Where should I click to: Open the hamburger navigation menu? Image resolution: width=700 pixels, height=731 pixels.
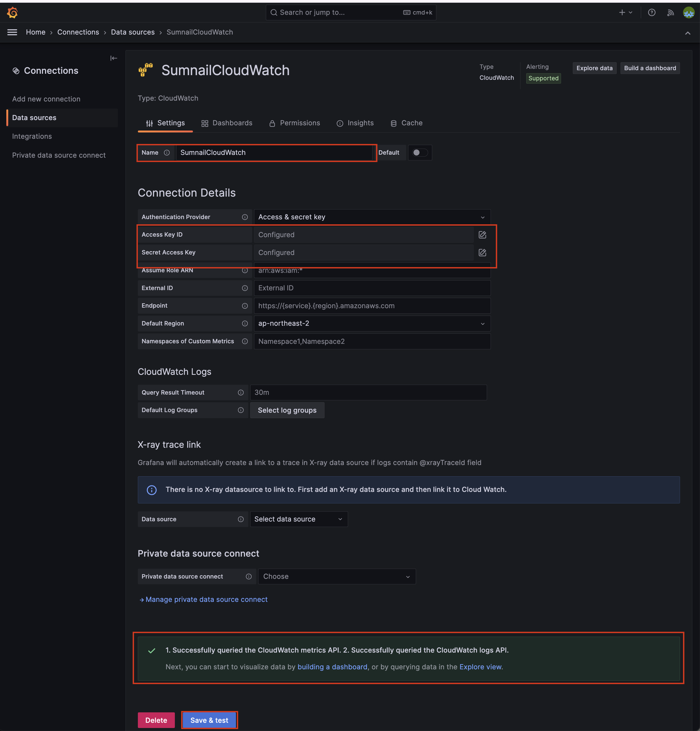click(x=12, y=32)
